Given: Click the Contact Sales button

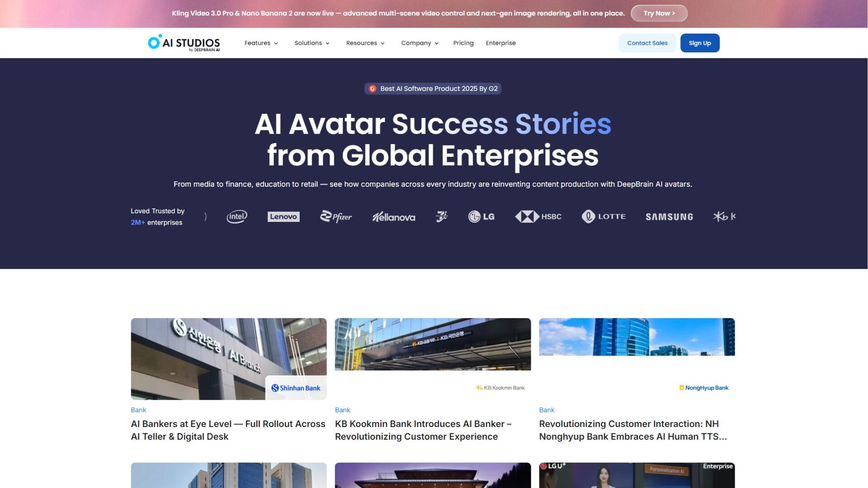Looking at the screenshot, I should tap(647, 43).
